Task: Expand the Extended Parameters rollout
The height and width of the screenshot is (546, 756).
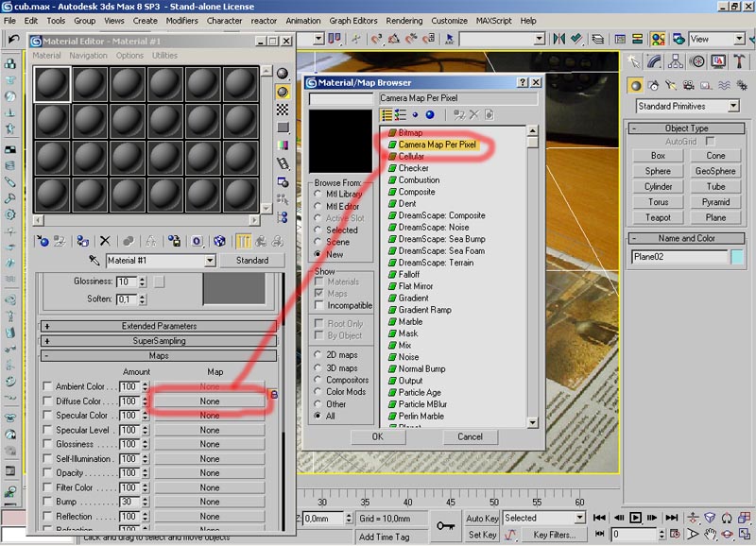Action: tap(158, 326)
